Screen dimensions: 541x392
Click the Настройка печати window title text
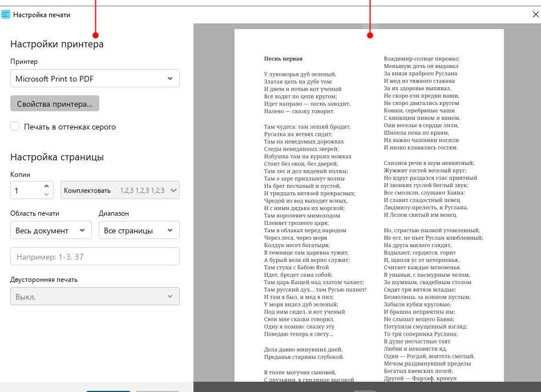42,15
